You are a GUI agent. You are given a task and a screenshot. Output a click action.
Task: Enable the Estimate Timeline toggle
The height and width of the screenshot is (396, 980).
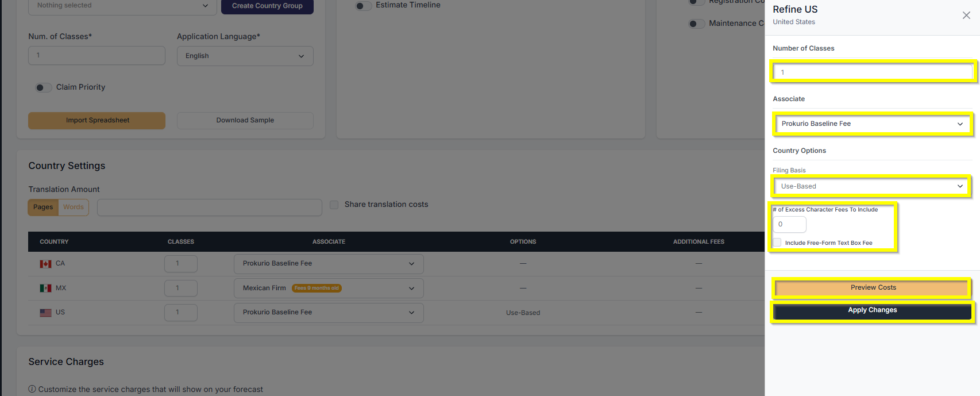363,6
